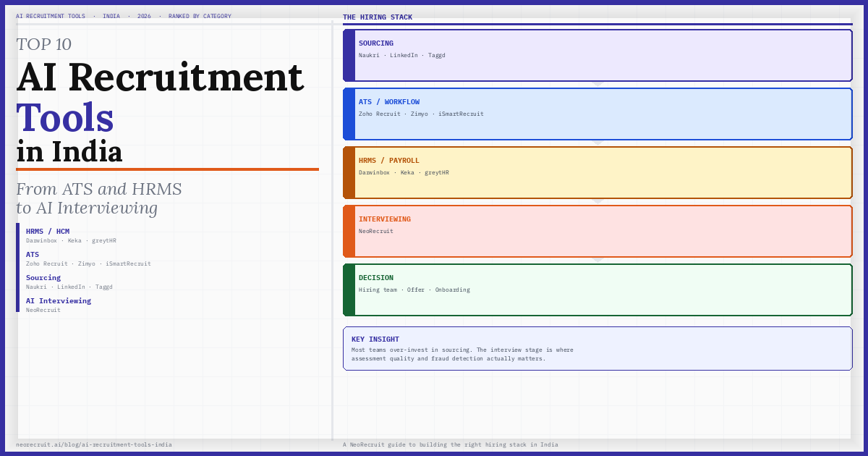Click 'From ATS and HRMS' subtitle line
The width and height of the screenshot is (868, 456).
pos(99,189)
